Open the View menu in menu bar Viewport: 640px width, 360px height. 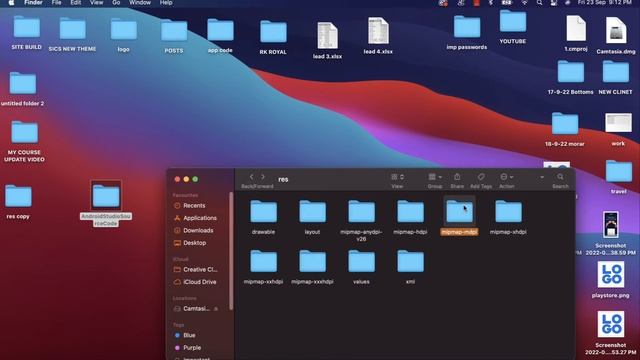[96, 2]
